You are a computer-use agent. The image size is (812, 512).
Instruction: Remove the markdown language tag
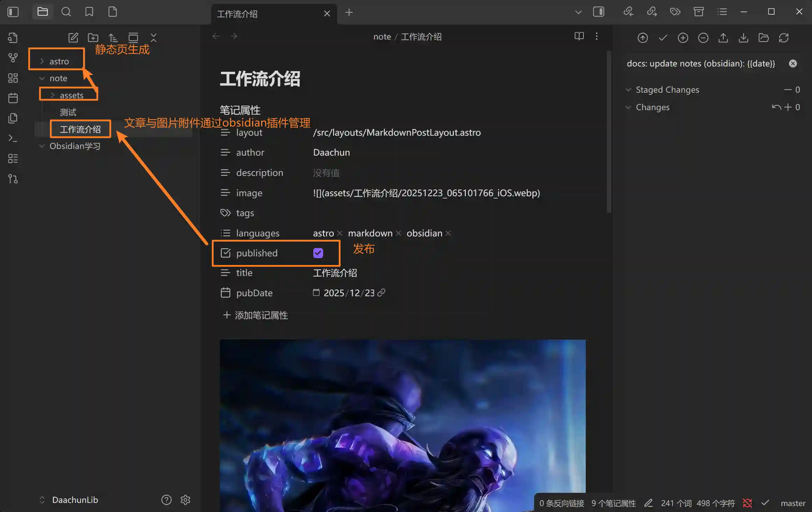398,233
